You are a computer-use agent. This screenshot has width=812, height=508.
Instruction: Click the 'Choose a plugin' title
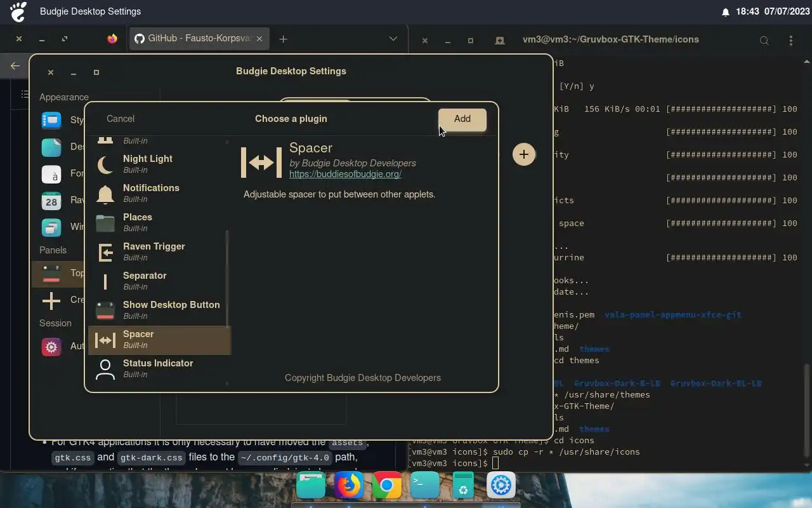point(291,119)
